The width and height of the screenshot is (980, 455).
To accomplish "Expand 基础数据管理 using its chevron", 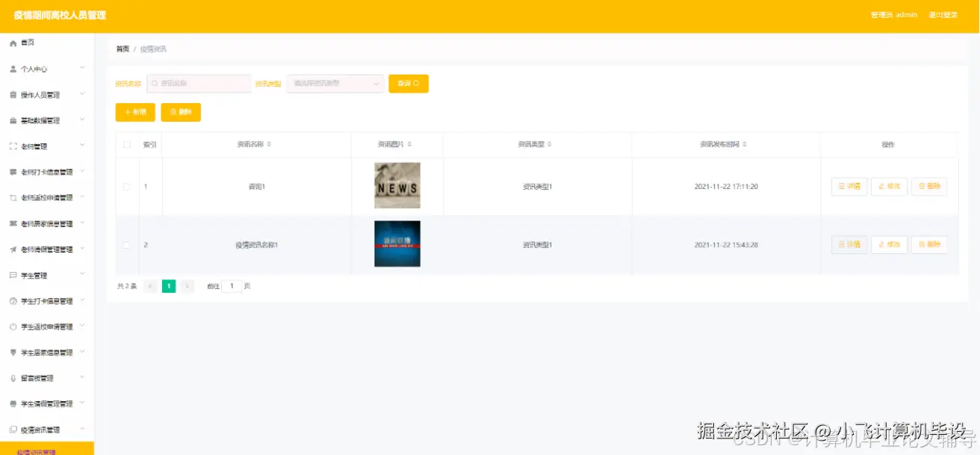I will pyautogui.click(x=82, y=120).
